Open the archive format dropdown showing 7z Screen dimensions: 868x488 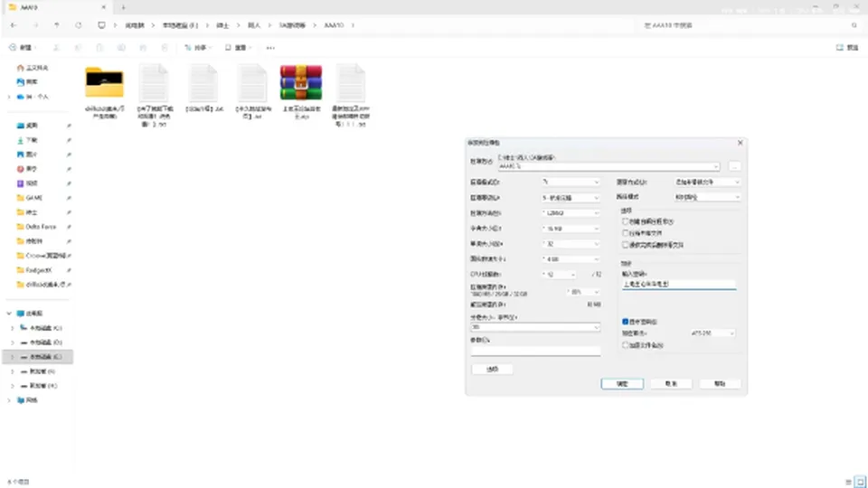(571, 182)
